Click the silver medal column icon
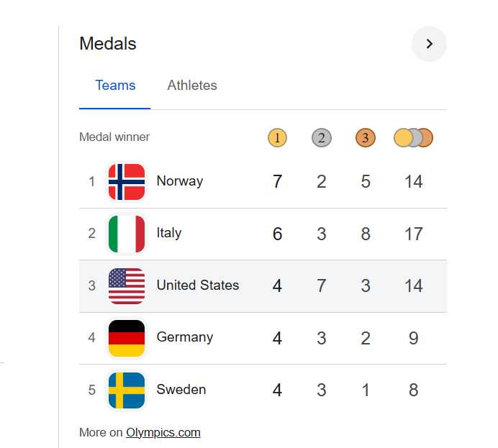This screenshot has height=448, width=498. point(322,137)
